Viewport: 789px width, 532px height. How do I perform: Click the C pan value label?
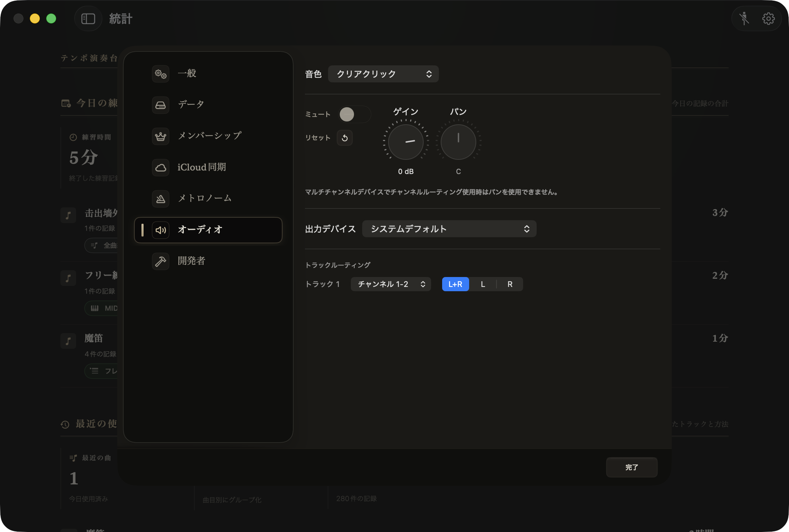[458, 172]
